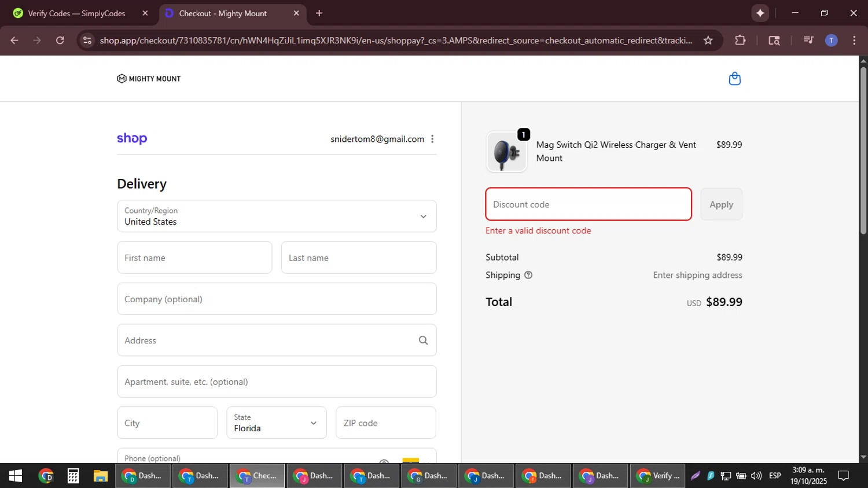Open the volume control in system tray

click(x=756, y=476)
